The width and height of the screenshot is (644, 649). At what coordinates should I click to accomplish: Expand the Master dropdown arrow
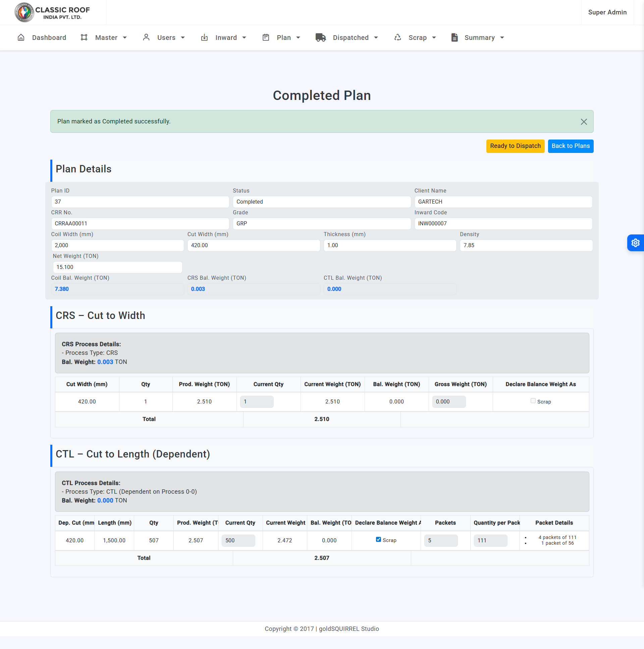(125, 38)
